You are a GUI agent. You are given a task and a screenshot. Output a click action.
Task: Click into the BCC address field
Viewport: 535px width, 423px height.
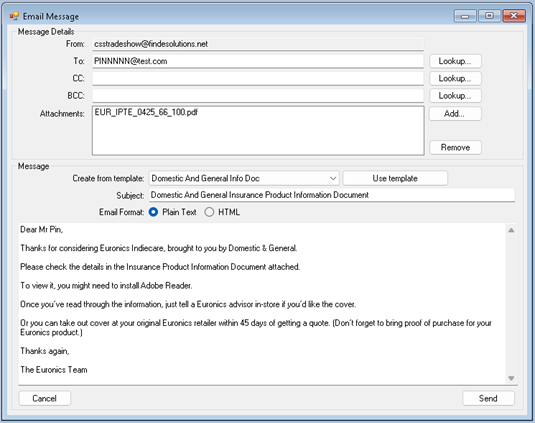[258, 96]
